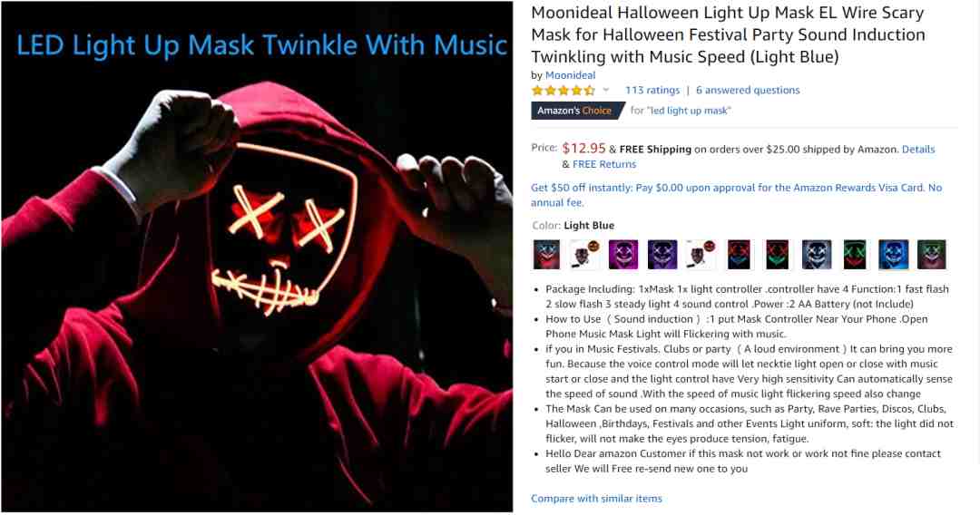This screenshot has height=515, width=980.
Task: Click the FREE Returns link
Action: coord(603,164)
